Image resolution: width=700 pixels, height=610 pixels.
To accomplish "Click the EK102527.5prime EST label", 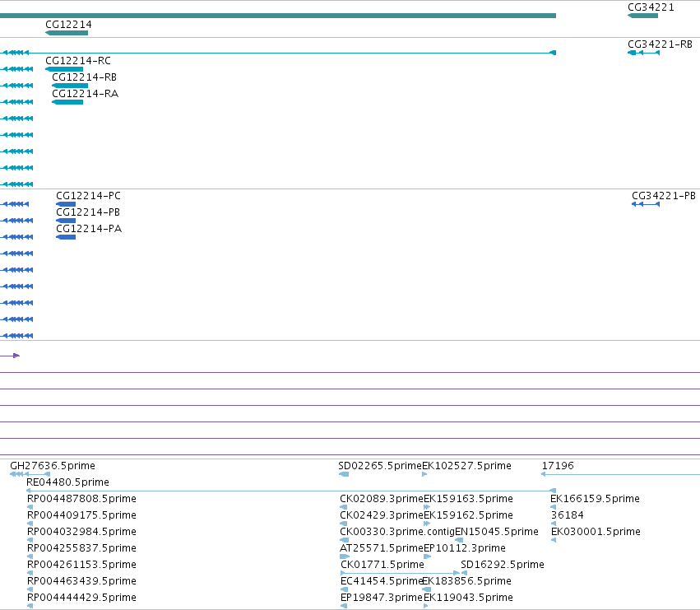I will [466, 466].
